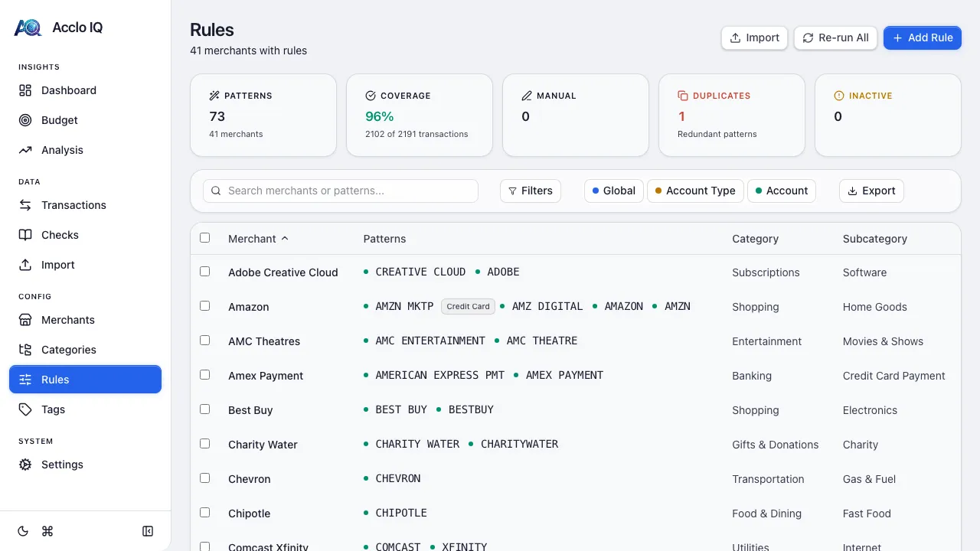Click the BESTBUY pattern
980x551 pixels.
tap(471, 409)
